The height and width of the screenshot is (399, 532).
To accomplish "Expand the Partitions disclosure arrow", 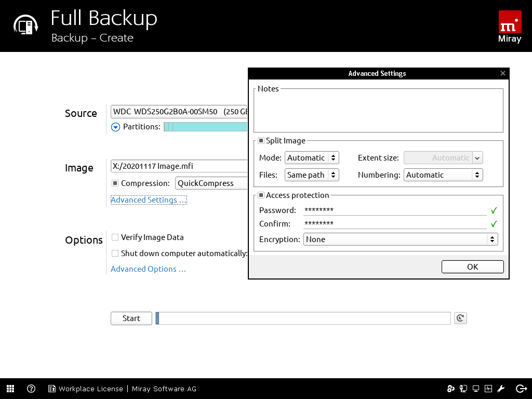I will coord(116,127).
